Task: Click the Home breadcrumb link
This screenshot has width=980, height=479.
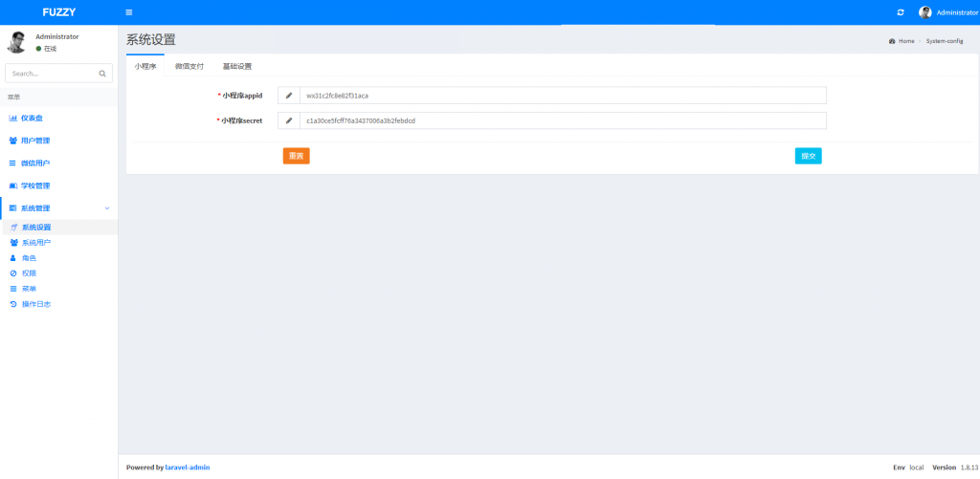Action: (905, 41)
